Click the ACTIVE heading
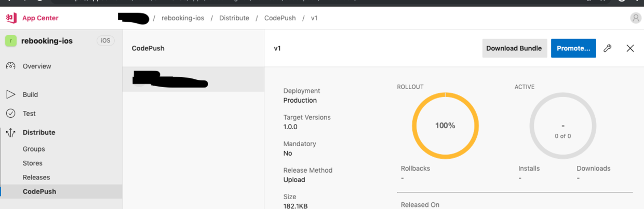 click(x=525, y=87)
